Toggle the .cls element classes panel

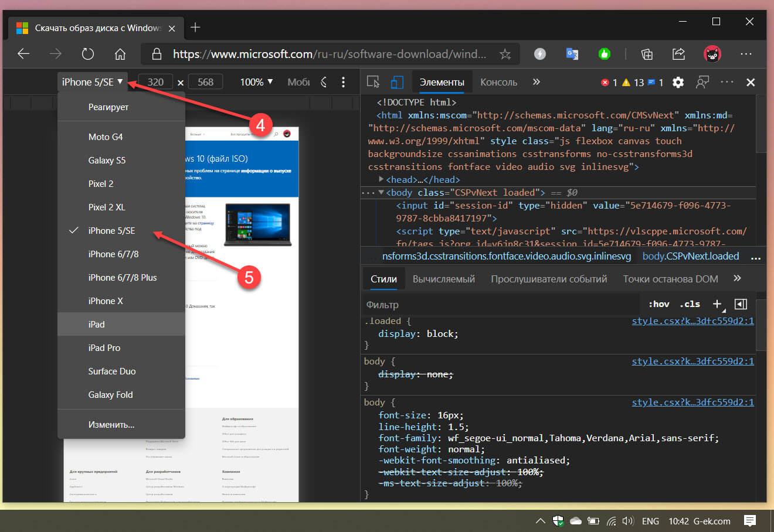click(x=690, y=304)
